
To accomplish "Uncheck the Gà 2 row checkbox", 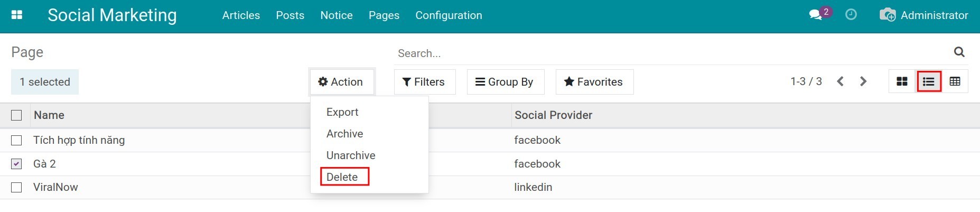I will coord(16,164).
